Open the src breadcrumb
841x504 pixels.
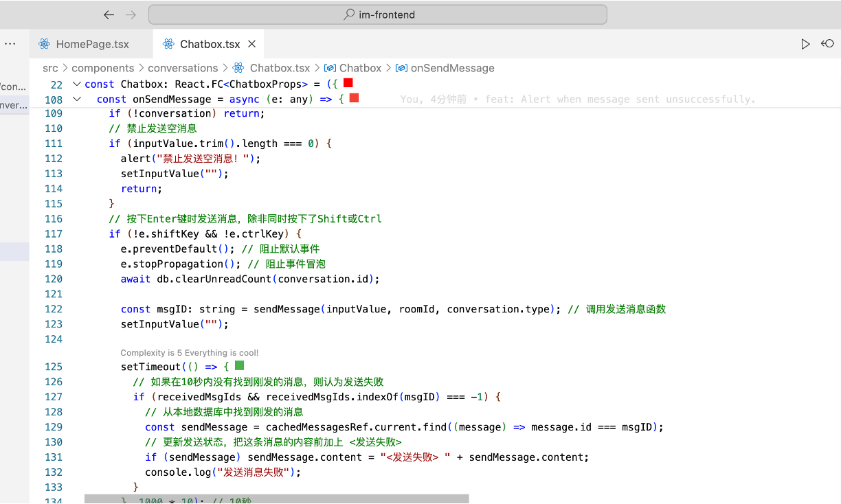click(50, 68)
